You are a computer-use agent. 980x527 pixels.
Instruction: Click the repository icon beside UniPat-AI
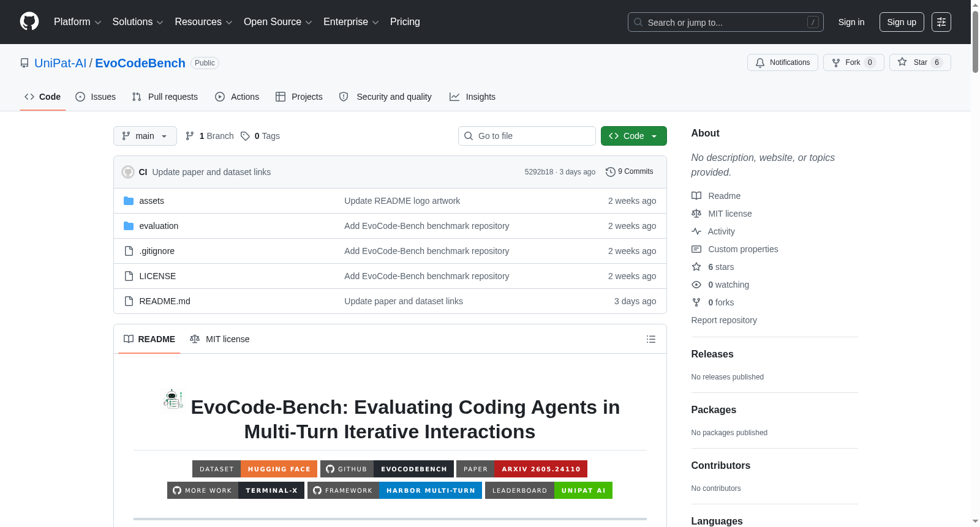click(24, 63)
